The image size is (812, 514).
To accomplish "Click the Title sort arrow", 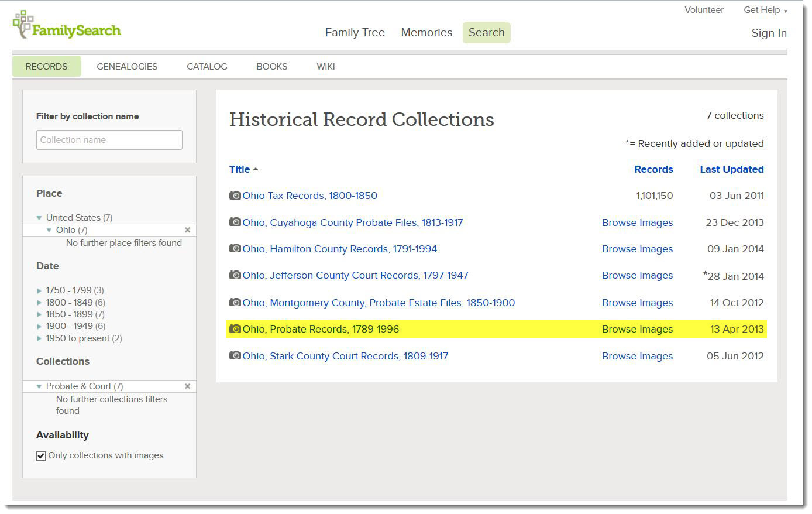I will 256,169.
